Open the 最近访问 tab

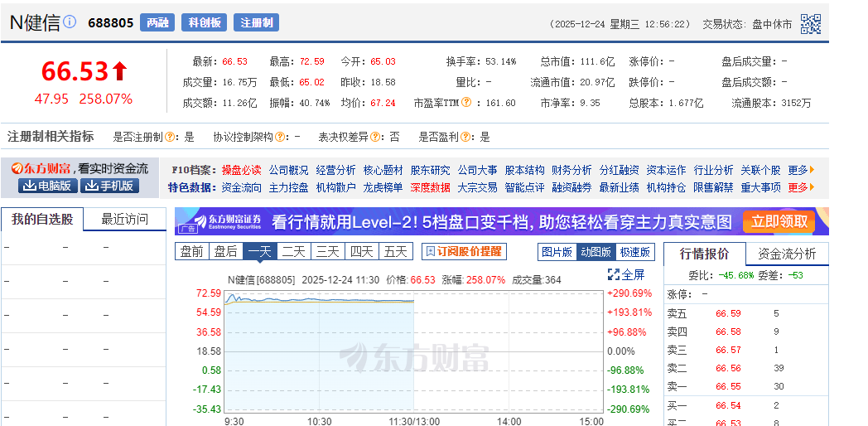point(124,220)
